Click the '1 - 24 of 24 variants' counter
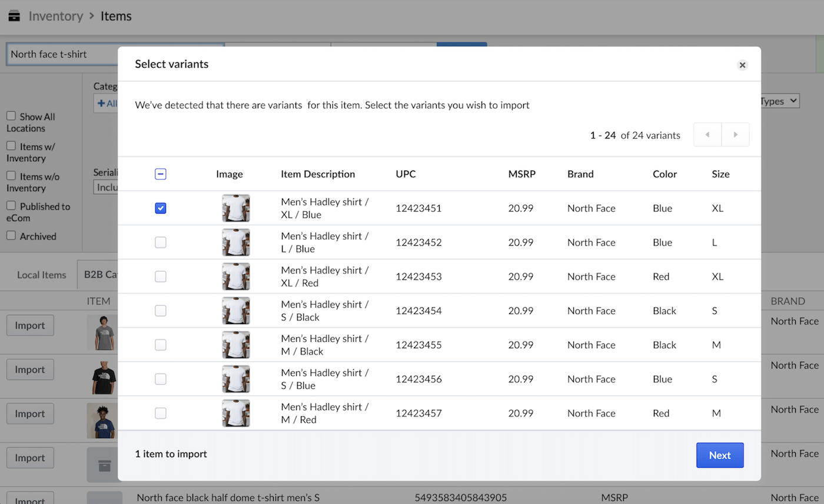 click(635, 135)
